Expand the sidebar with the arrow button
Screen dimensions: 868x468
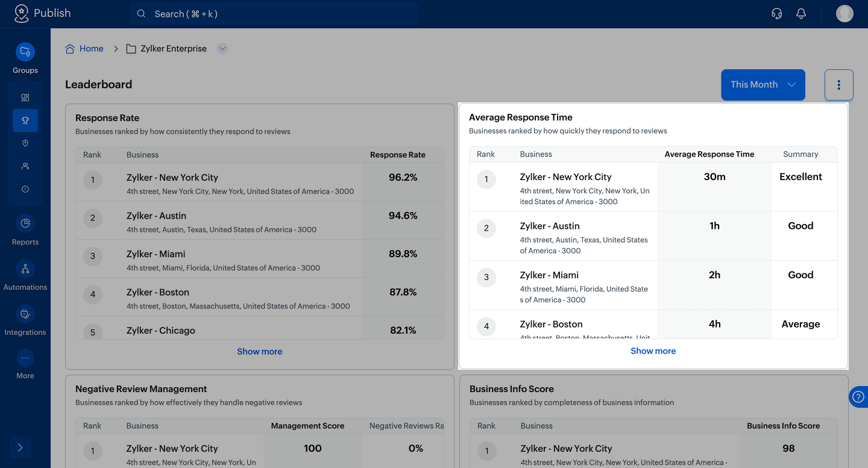point(20,448)
